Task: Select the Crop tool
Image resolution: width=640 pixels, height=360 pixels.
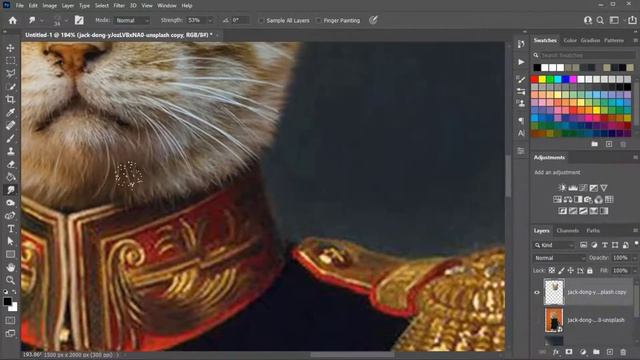Action: pyautogui.click(x=10, y=99)
